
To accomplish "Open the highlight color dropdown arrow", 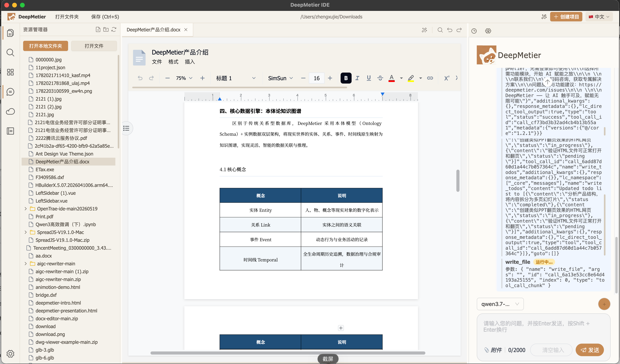I will click(x=420, y=78).
